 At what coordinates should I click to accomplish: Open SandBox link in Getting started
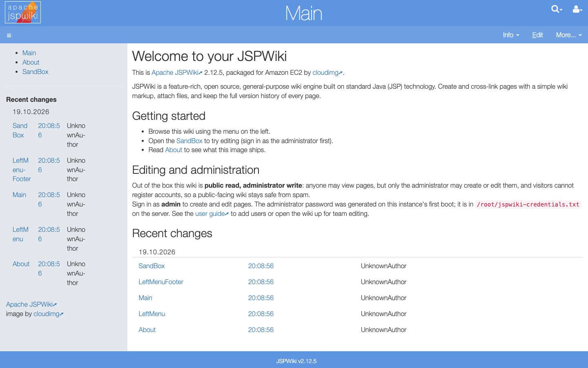coord(189,141)
